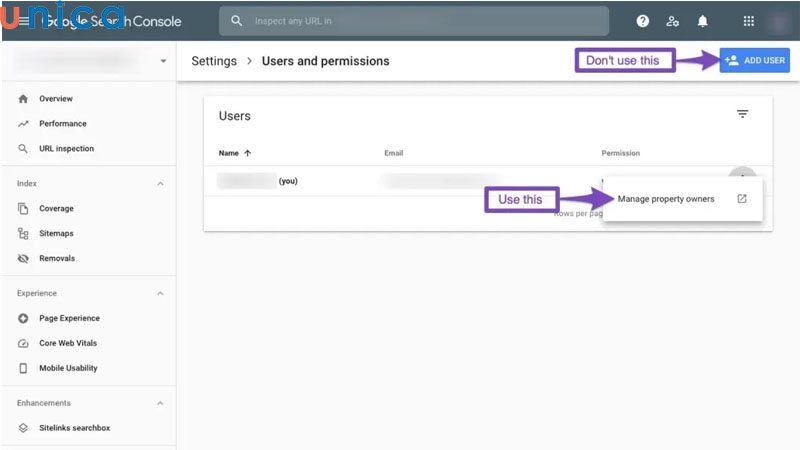
Task: Click the ADD USER button
Action: point(754,60)
